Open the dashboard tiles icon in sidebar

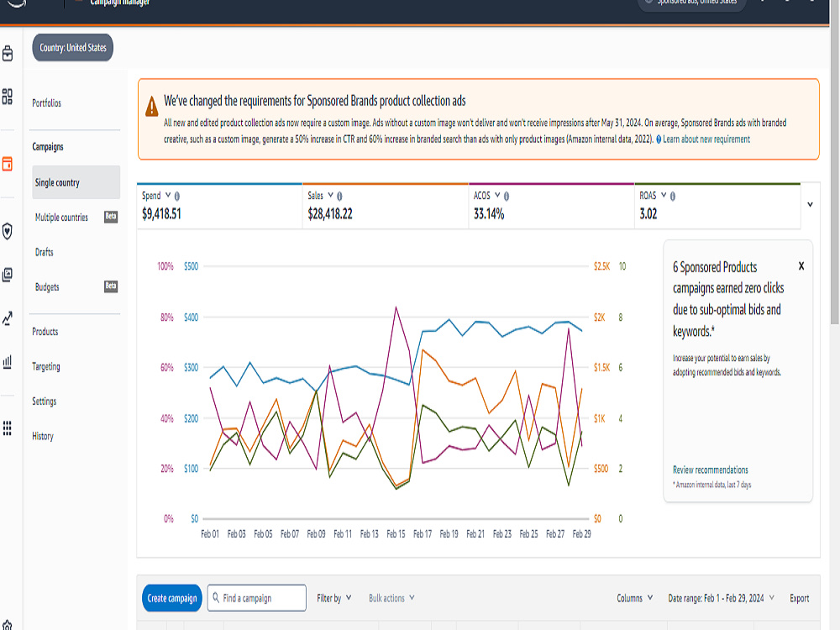point(8,97)
